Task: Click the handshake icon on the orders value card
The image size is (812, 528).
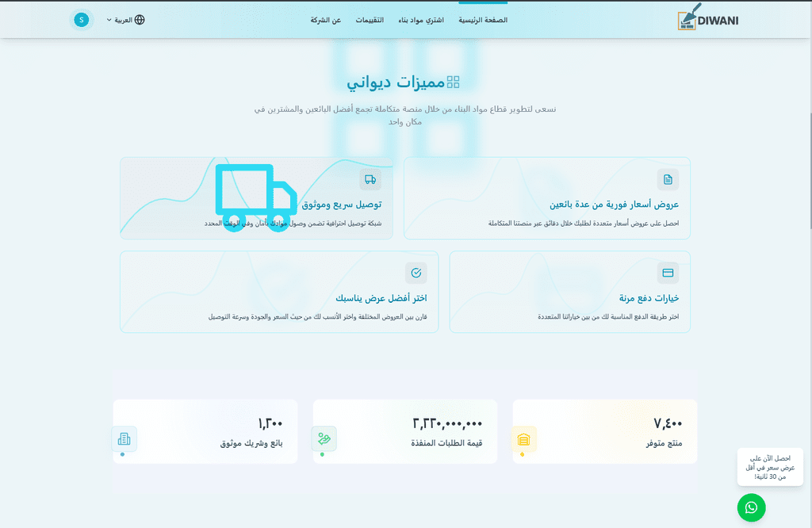Action: point(324,439)
